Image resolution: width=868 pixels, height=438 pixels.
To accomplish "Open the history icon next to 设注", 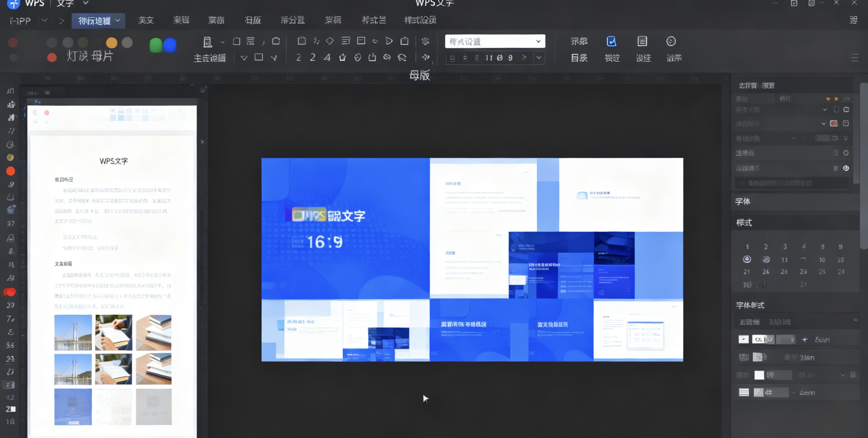I will click(x=671, y=41).
